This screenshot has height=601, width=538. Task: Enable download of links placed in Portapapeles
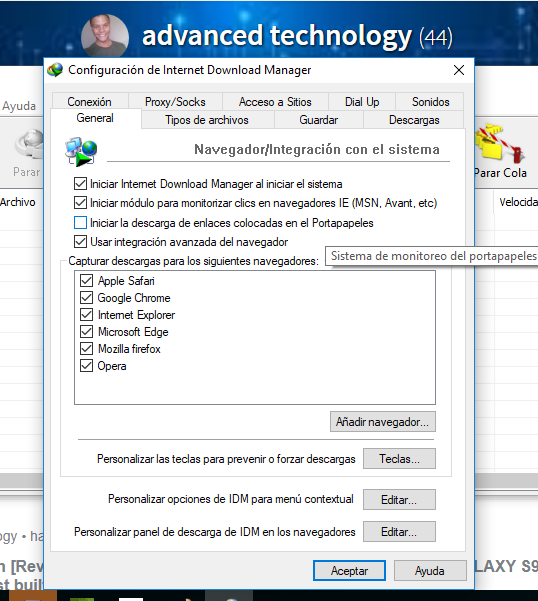coord(80,222)
